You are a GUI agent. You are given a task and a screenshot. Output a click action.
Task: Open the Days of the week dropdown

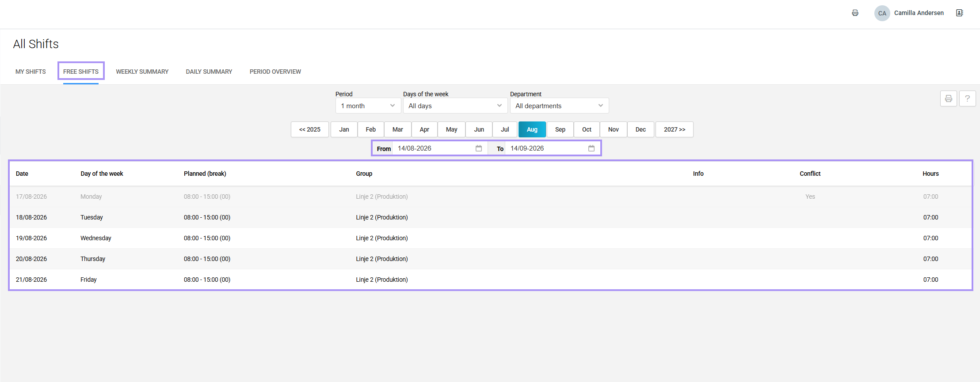[x=455, y=106]
